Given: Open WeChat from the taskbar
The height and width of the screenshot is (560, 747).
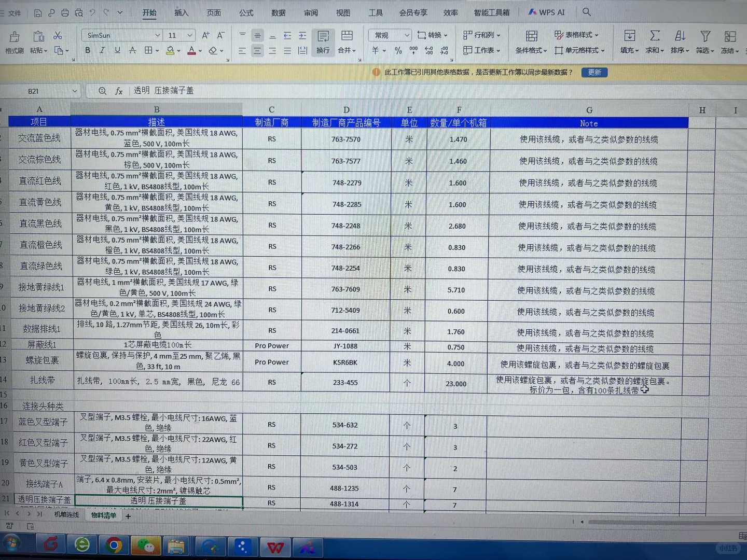Looking at the screenshot, I should (146, 546).
